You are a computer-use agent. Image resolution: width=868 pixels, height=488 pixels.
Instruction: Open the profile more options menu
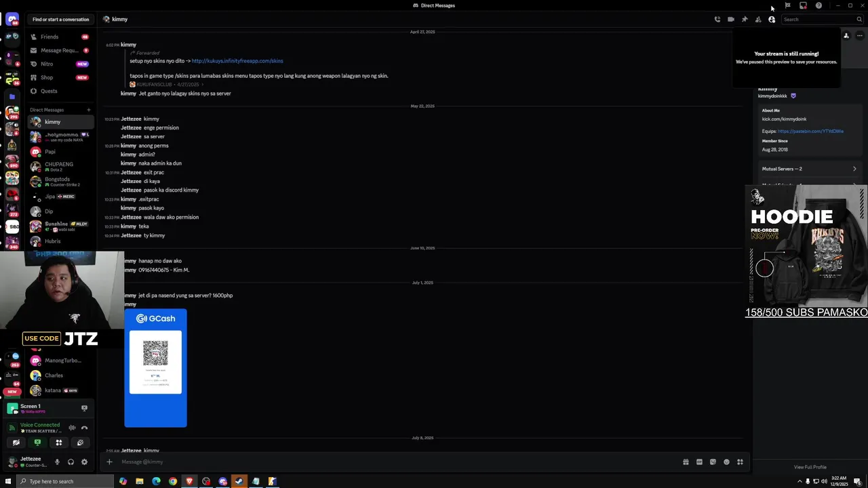click(x=859, y=35)
